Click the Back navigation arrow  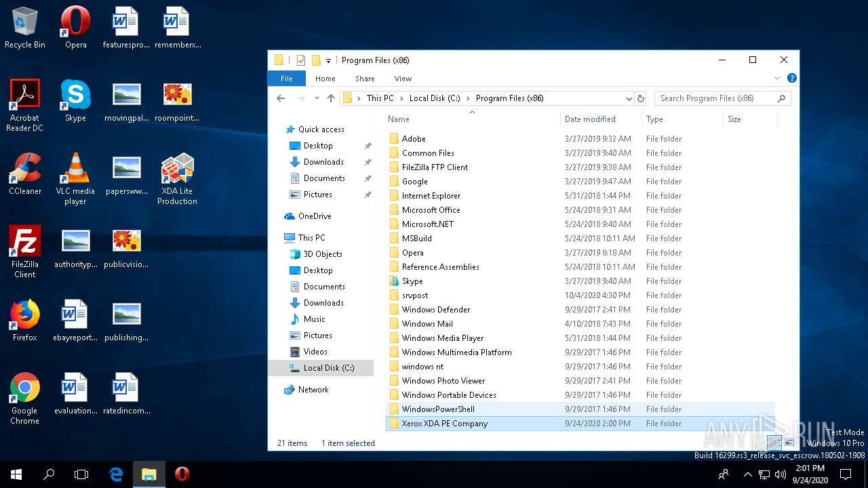281,98
